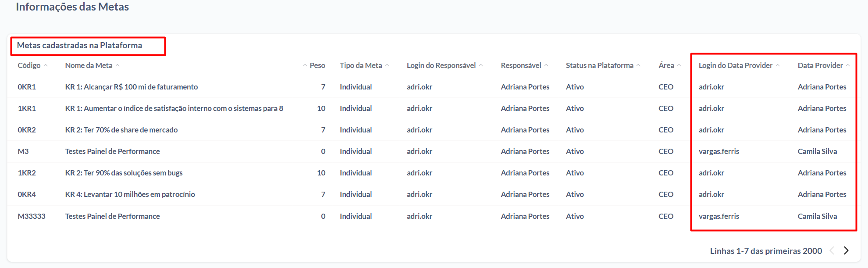Sort by Tipo da Meta arrow
868x268 pixels.
tap(387, 65)
